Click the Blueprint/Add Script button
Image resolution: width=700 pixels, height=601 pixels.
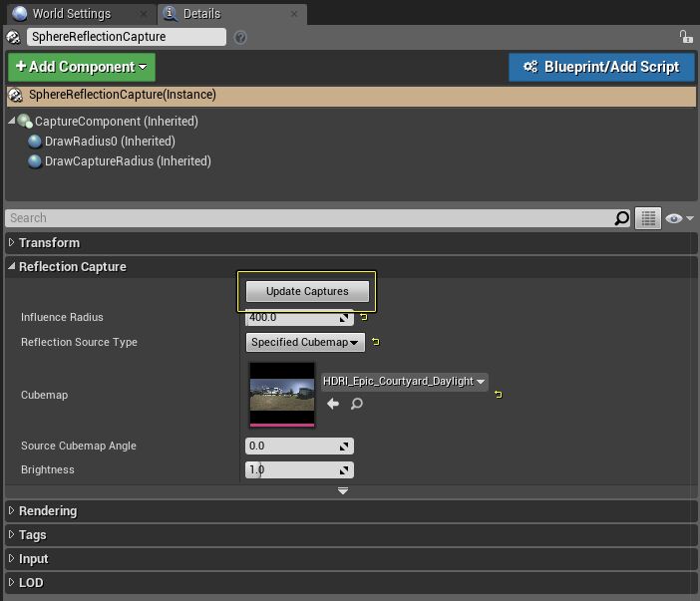[x=600, y=67]
